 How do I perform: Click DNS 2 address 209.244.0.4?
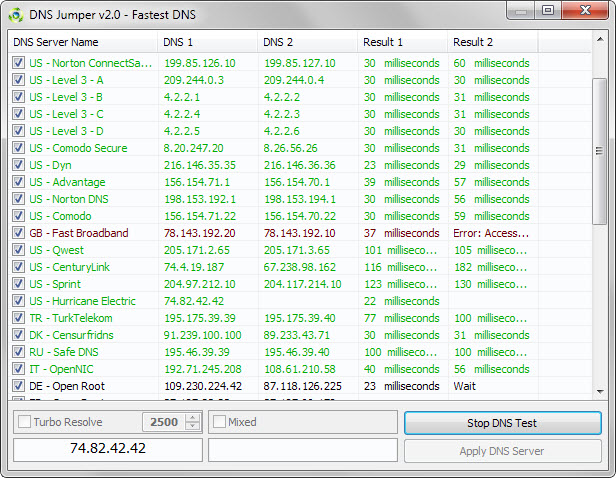(x=294, y=80)
